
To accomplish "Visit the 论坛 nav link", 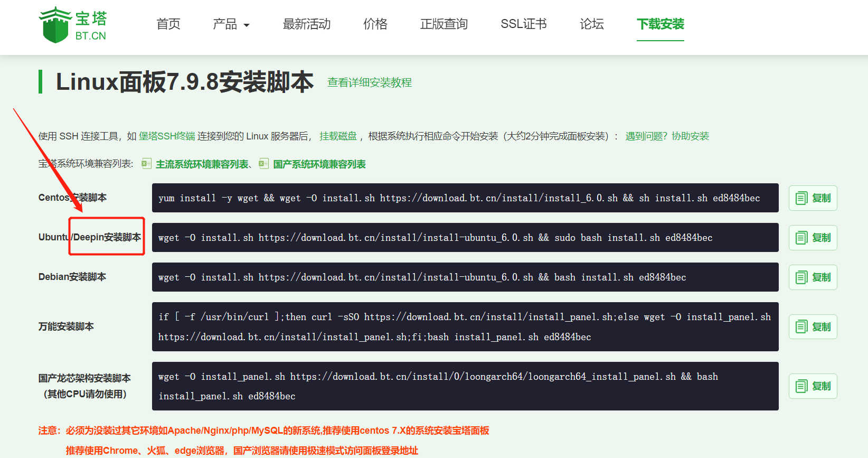I will tap(592, 24).
